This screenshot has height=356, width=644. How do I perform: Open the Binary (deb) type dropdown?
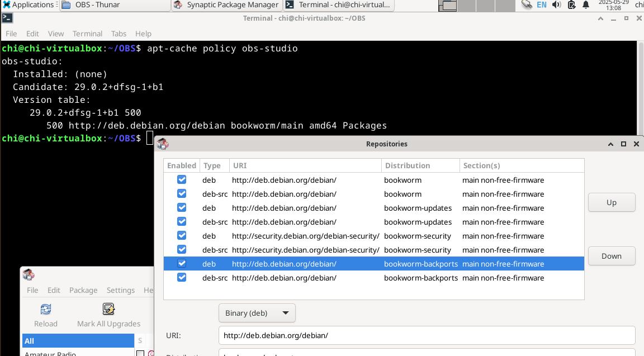[257, 313]
